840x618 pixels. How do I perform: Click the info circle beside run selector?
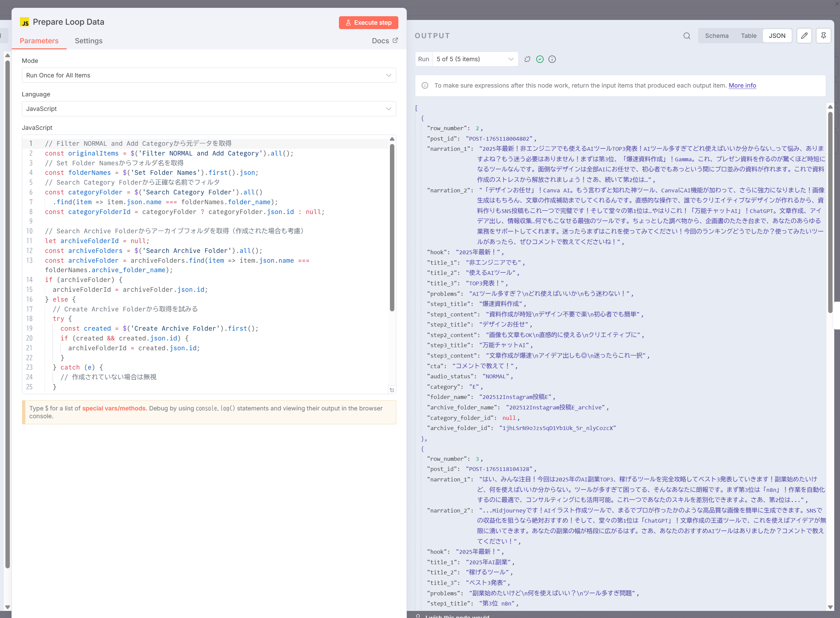(x=552, y=59)
